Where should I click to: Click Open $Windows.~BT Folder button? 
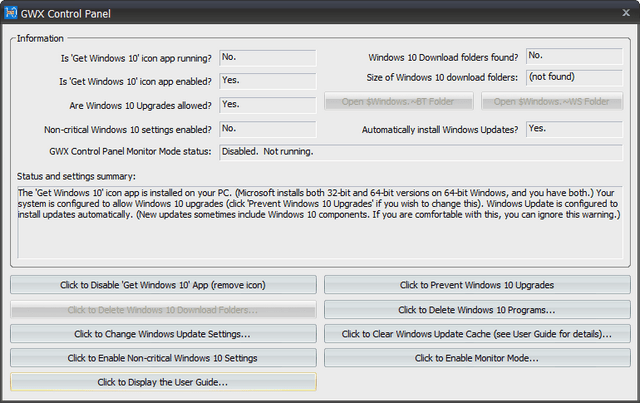399,101
